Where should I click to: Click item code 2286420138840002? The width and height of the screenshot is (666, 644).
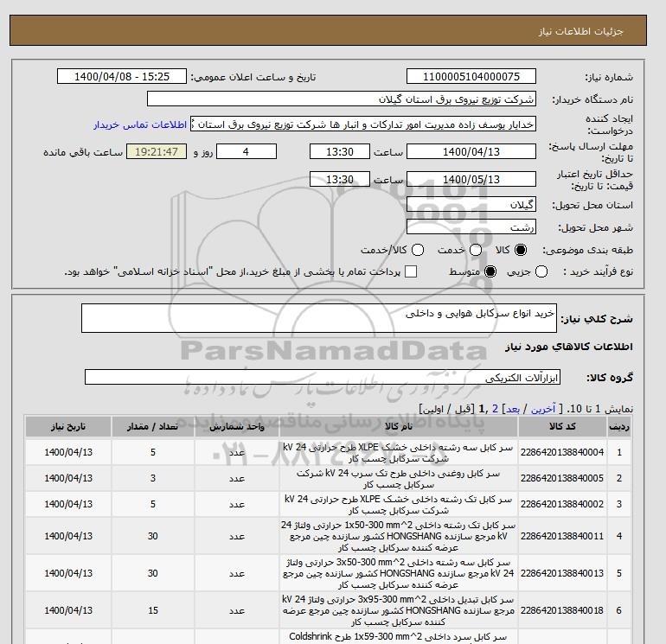562,504
